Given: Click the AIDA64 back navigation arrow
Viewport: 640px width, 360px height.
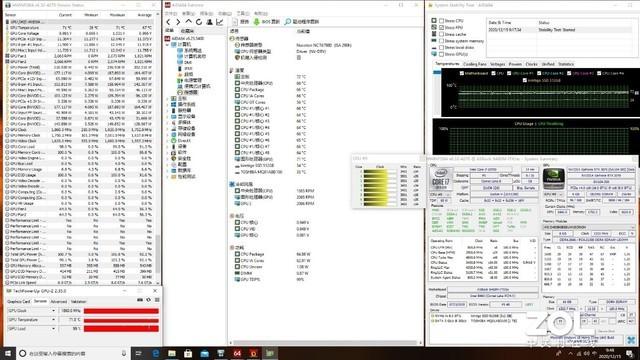Looking at the screenshot, I should coord(169,22).
